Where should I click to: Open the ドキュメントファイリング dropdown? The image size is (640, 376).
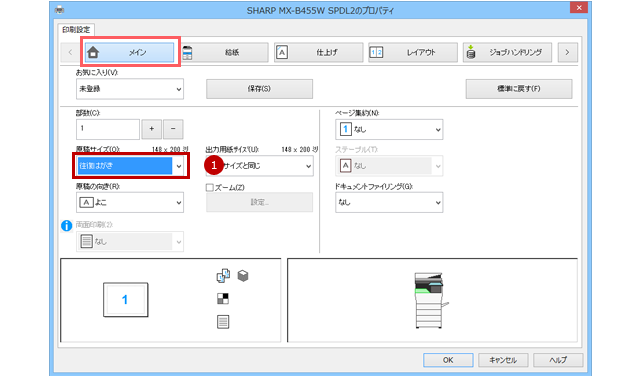tap(389, 202)
